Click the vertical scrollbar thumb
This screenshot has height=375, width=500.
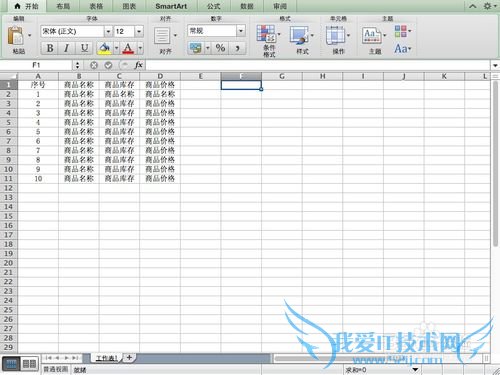495,163
